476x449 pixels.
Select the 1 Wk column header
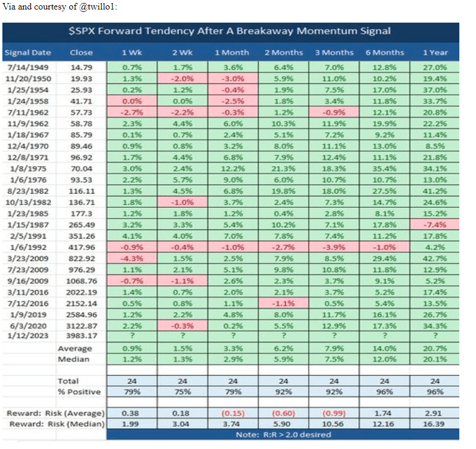[x=131, y=52]
